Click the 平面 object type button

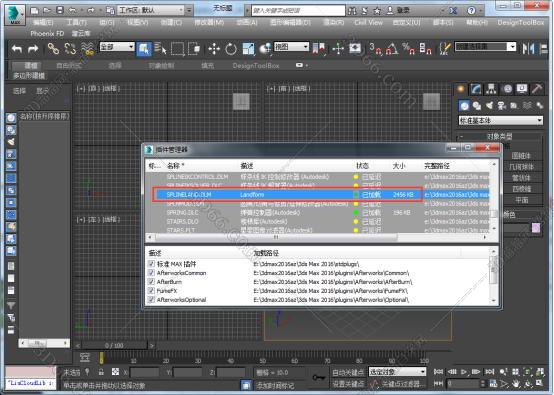pos(522,200)
